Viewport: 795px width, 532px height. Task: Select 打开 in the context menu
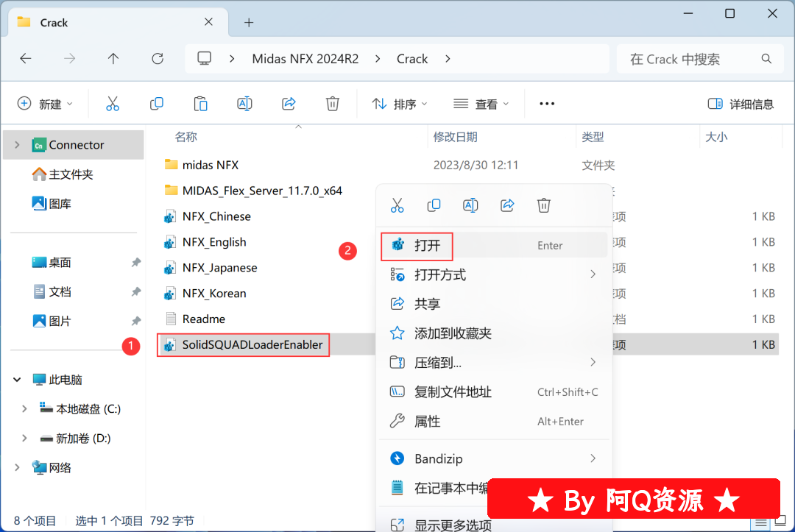click(494, 246)
